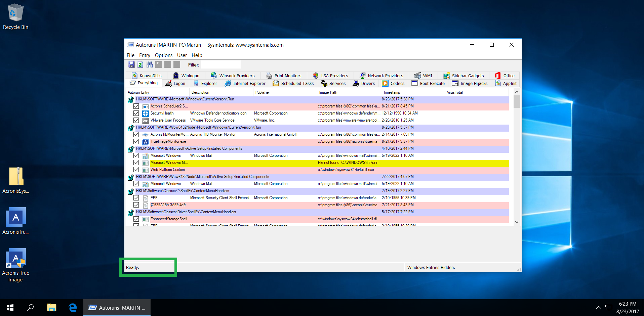Open the KnownDLLs tab
The width and height of the screenshot is (644, 316).
(x=147, y=76)
